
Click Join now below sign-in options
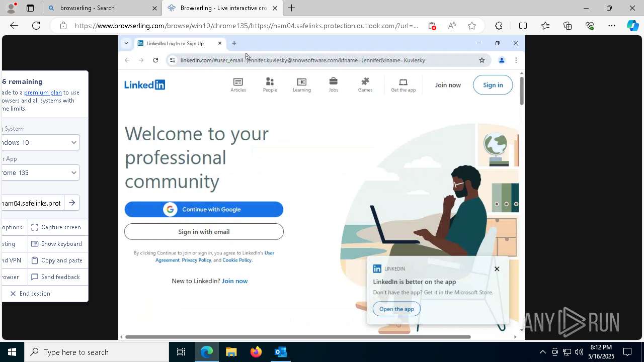234,281
